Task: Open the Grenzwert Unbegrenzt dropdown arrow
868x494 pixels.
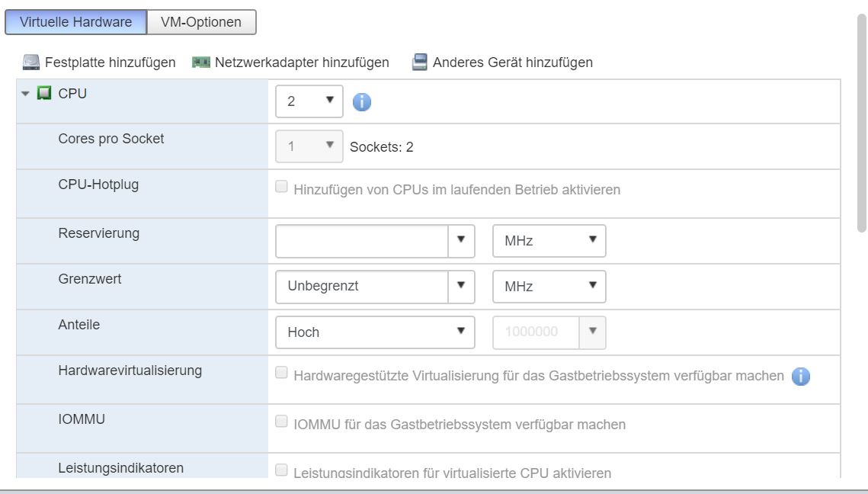Action: point(460,287)
